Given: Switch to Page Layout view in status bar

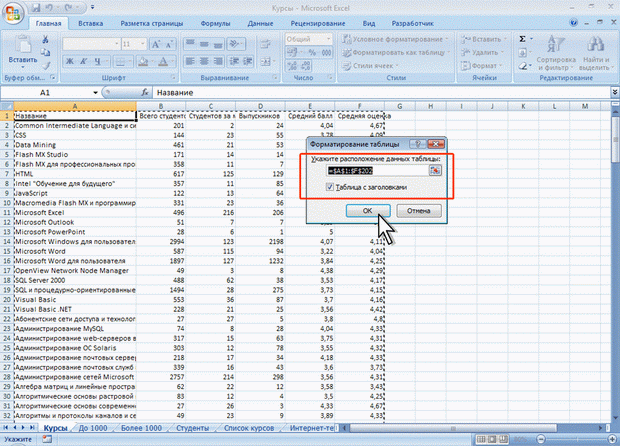Looking at the screenshot, I should [492, 439].
